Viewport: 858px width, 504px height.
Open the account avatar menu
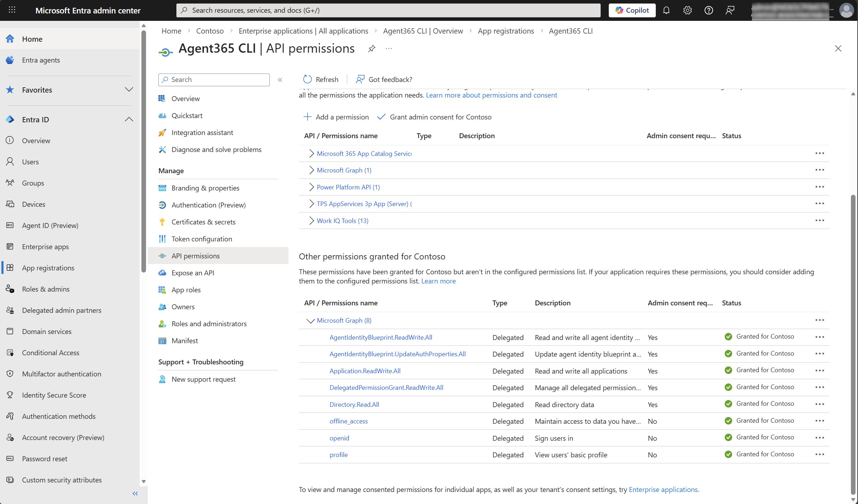846,10
